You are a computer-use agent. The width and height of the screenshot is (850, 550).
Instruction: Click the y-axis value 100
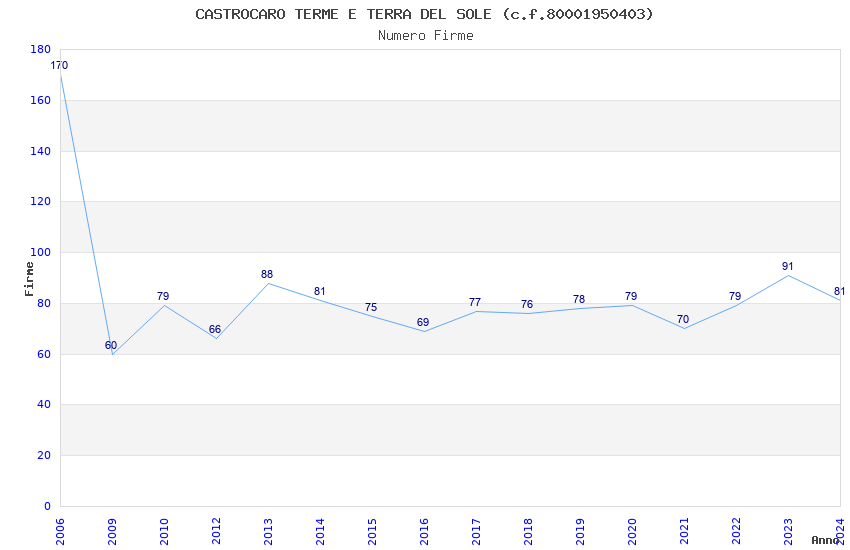point(41,252)
